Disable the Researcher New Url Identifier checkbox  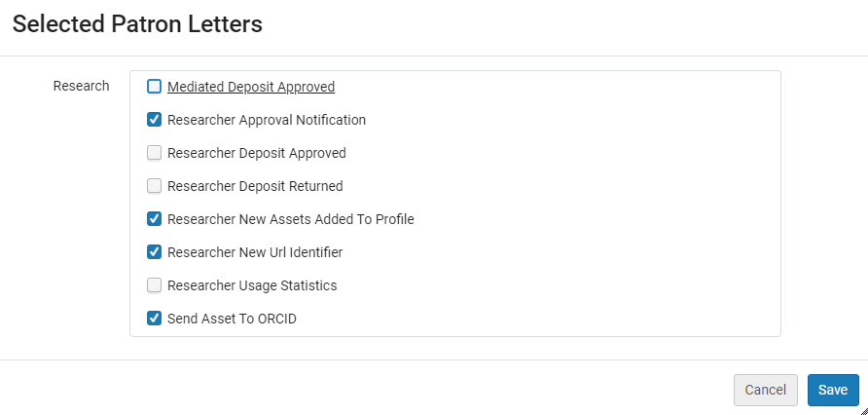[155, 252]
